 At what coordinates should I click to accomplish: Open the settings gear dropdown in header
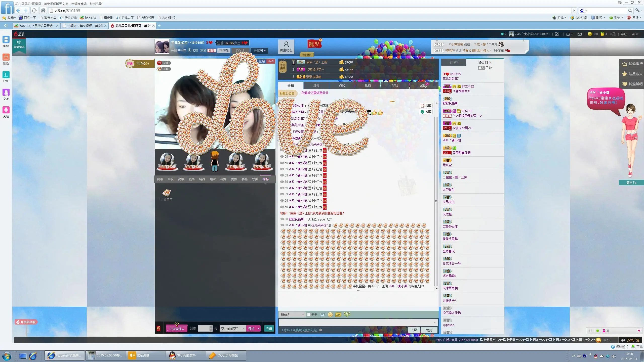point(569,34)
